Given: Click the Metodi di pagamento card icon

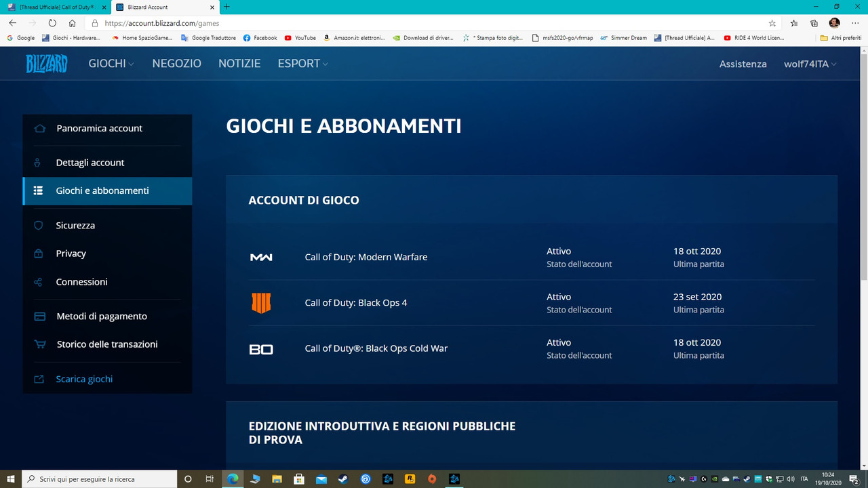Looking at the screenshot, I should [39, 317].
